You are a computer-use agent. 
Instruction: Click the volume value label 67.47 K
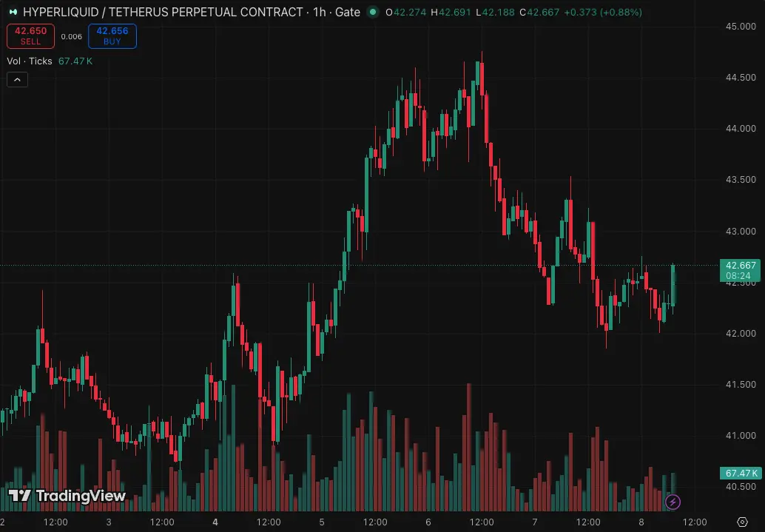pos(741,473)
